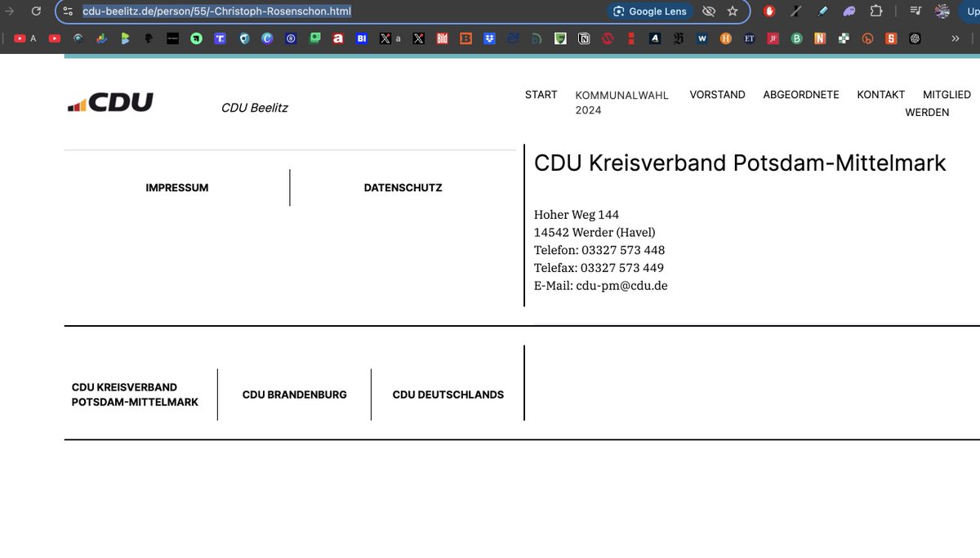Bookmark this page with the star icon
980x558 pixels.
pos(733,11)
